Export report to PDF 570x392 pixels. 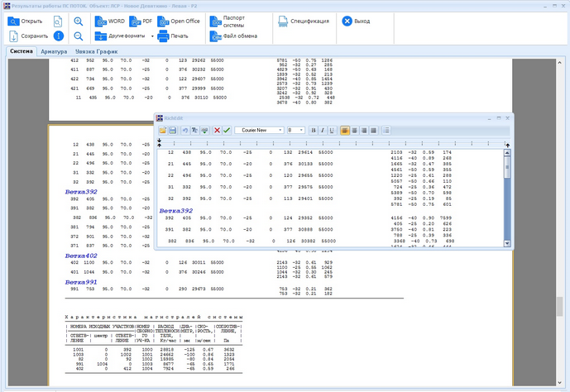tap(141, 22)
